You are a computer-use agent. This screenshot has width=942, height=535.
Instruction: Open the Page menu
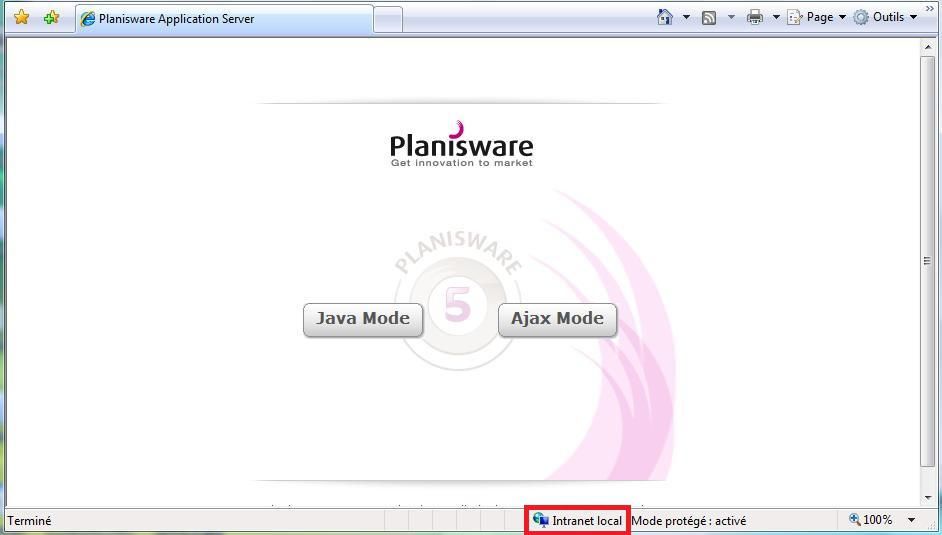coord(816,17)
